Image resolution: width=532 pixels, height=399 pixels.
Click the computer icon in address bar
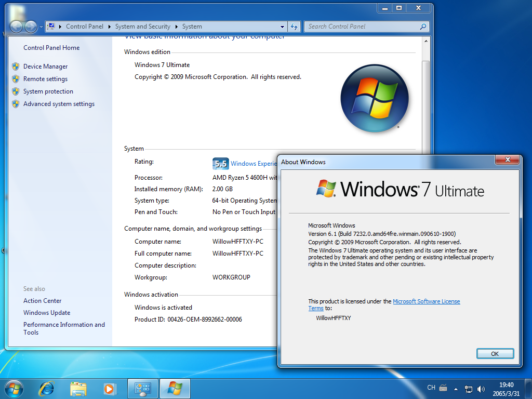(51, 26)
